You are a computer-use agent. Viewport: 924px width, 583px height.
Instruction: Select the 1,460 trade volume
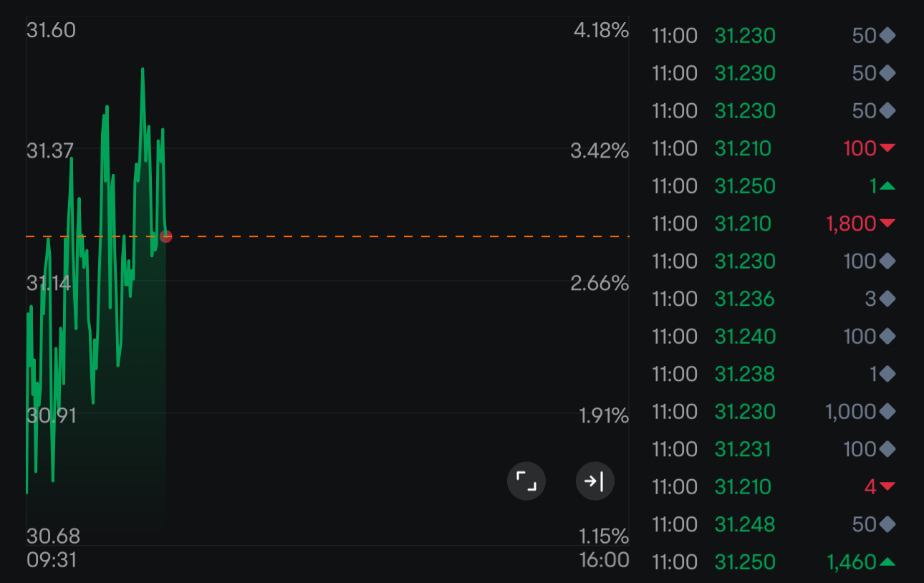[x=852, y=562]
